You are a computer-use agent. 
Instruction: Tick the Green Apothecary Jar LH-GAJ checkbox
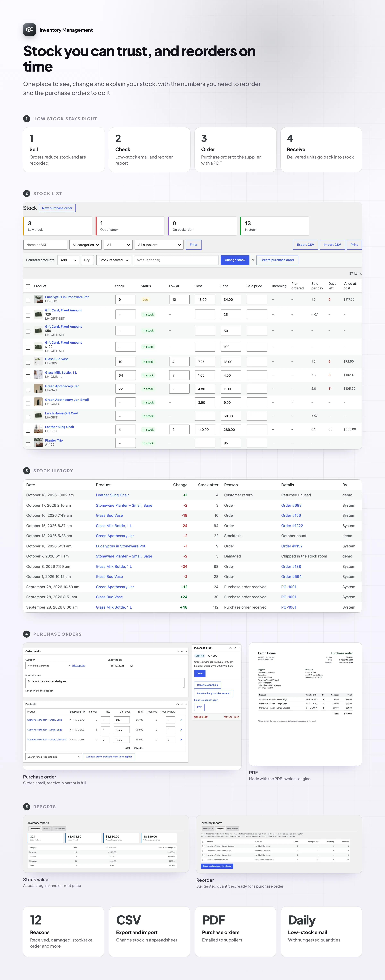coord(28,390)
